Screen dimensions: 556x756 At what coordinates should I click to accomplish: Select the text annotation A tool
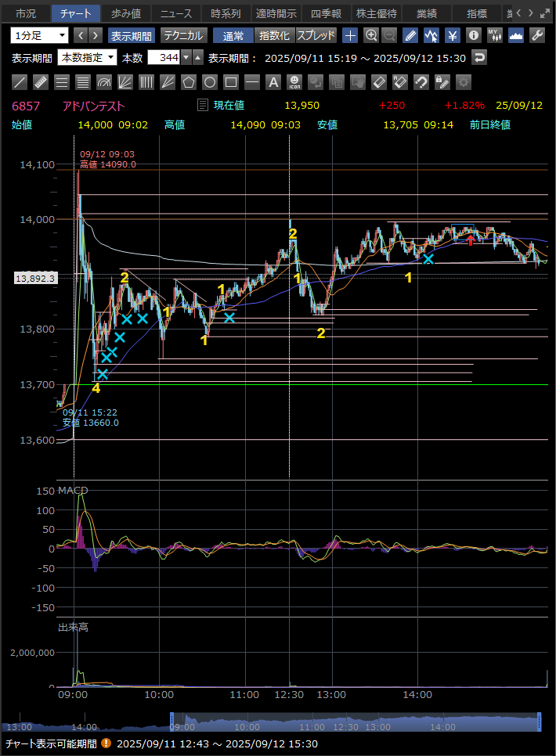(x=273, y=82)
